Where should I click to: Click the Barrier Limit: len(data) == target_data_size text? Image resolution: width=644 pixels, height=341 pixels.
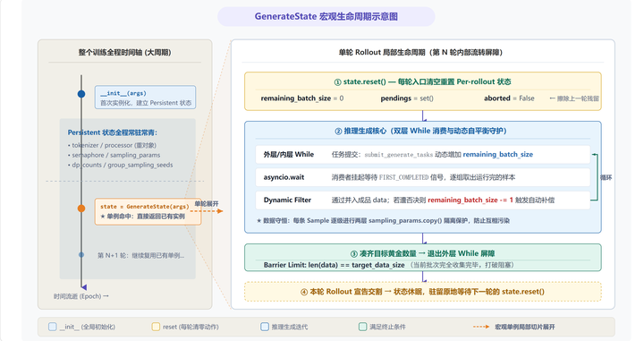(335, 265)
